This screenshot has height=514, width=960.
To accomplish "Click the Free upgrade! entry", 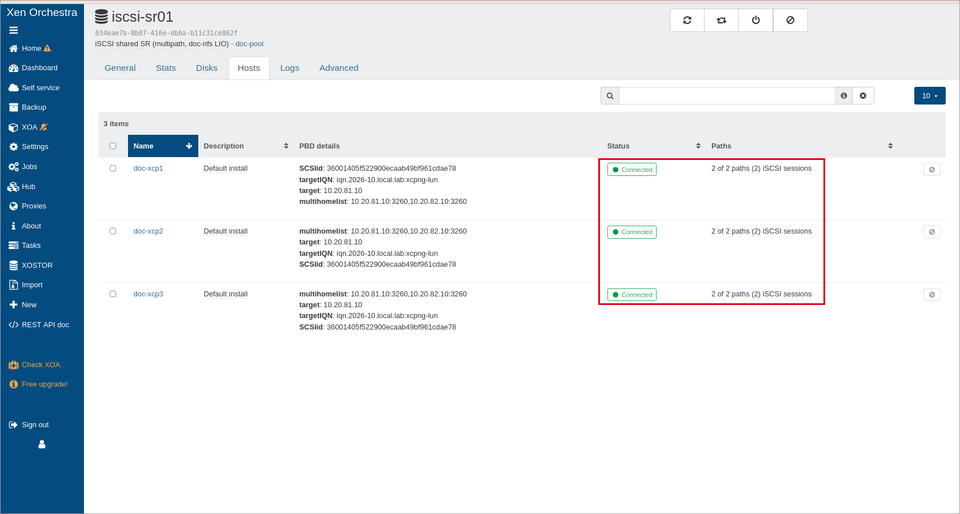I will tap(39, 384).
